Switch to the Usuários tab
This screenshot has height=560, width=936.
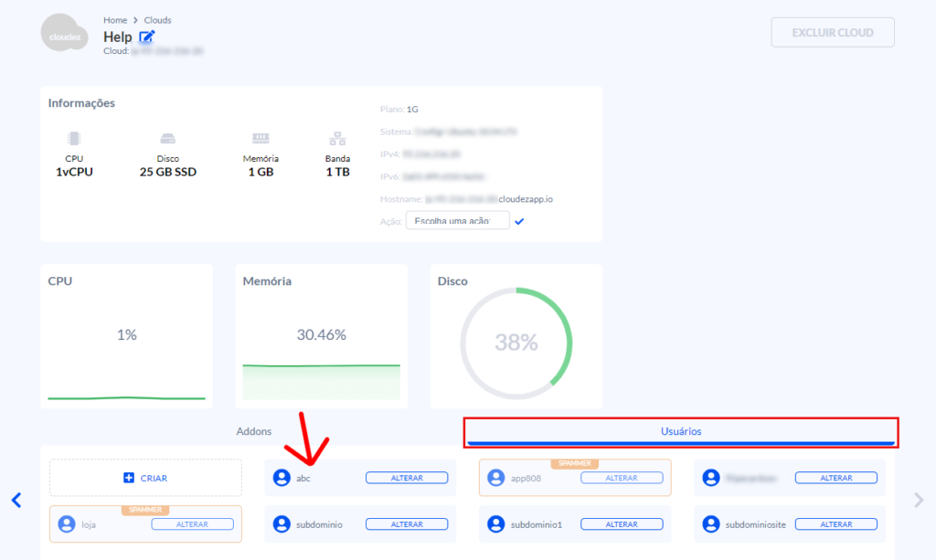click(x=681, y=431)
